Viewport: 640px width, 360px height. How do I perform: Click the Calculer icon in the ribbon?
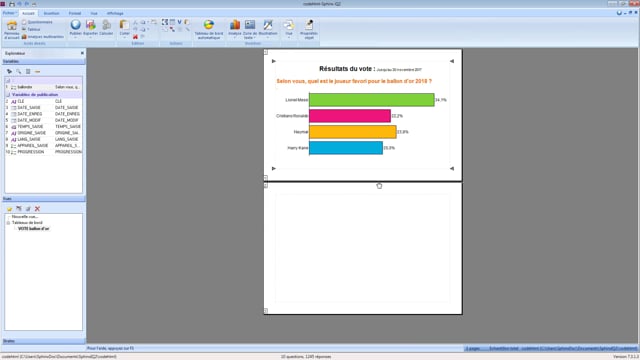point(106,25)
